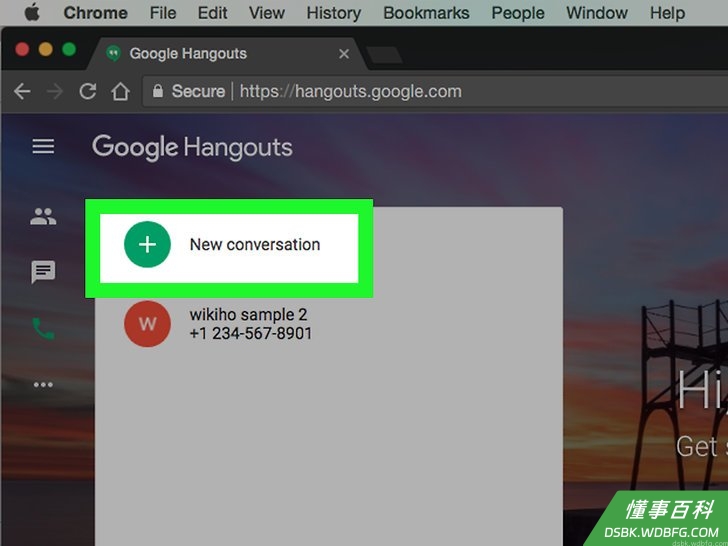Focus the hangouts.google.com address bar

pos(436,91)
